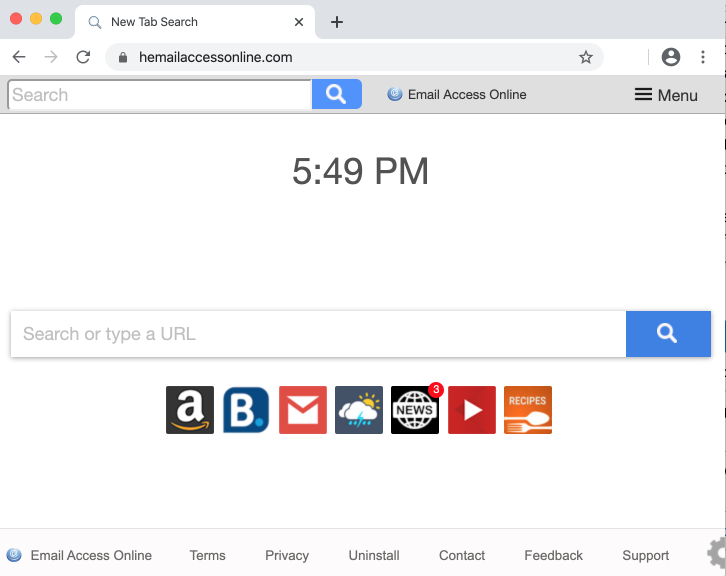Open the Uninstall link
This screenshot has width=726, height=576.
374,555
